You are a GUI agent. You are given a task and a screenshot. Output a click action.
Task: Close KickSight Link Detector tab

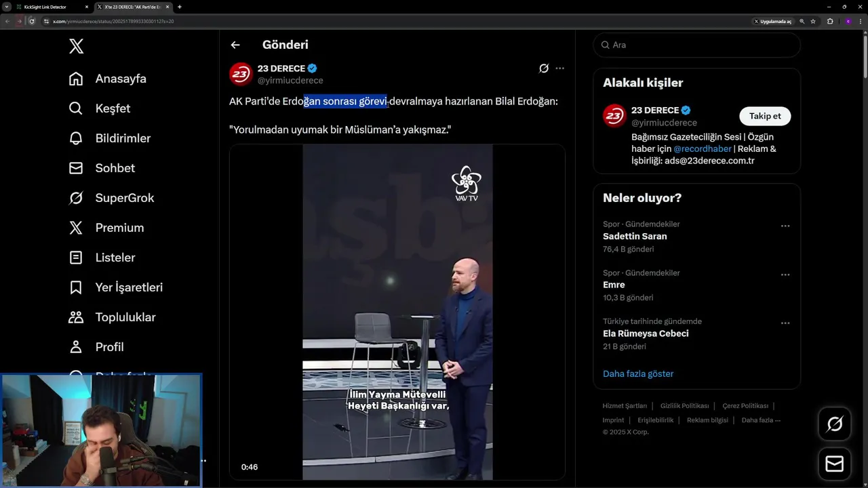pos(87,7)
